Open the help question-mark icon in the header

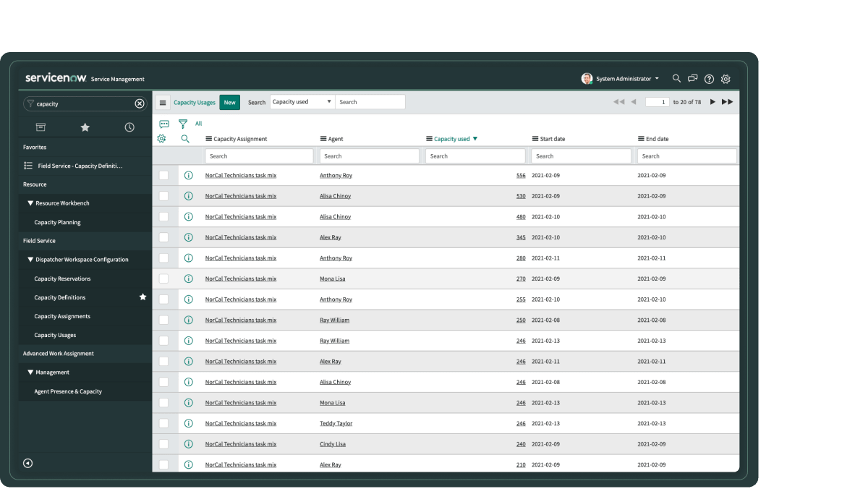(709, 79)
